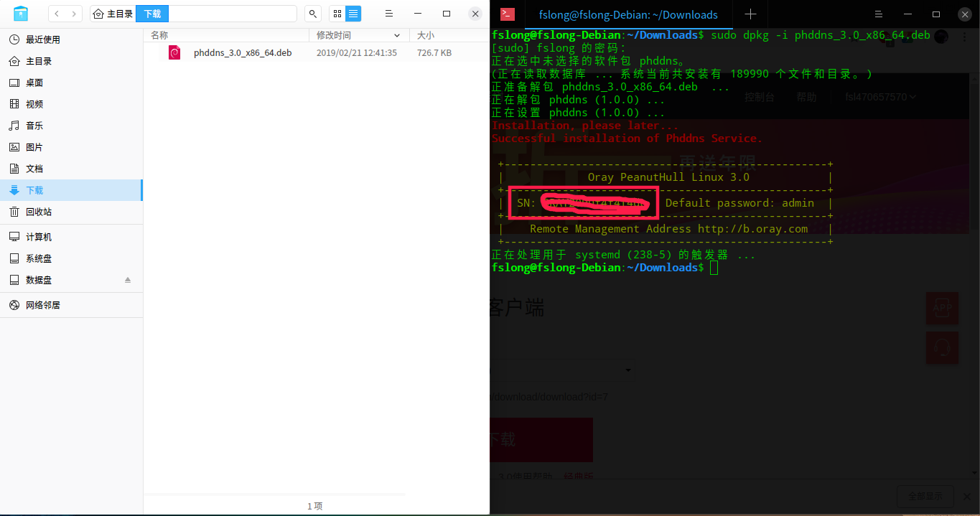Open the file manager hamburger menu

[x=388, y=14]
